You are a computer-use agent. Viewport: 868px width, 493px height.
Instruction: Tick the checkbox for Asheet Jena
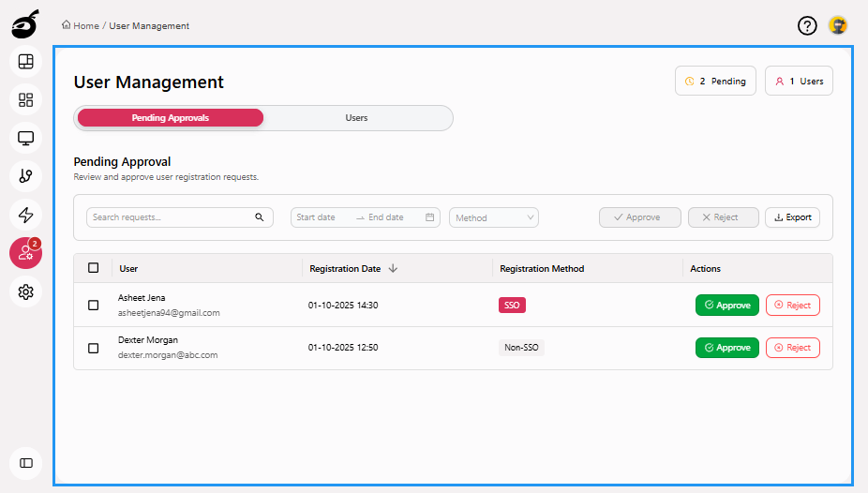[x=93, y=305]
